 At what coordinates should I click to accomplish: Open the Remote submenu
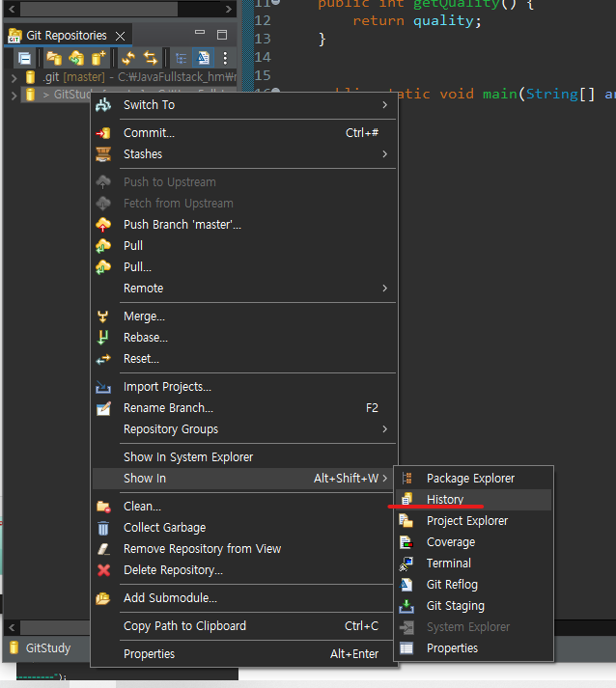[244, 289]
